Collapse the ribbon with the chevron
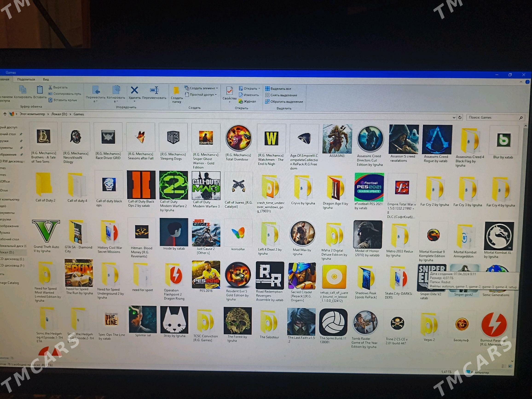This screenshot has height=399, width=532. coord(521,82)
